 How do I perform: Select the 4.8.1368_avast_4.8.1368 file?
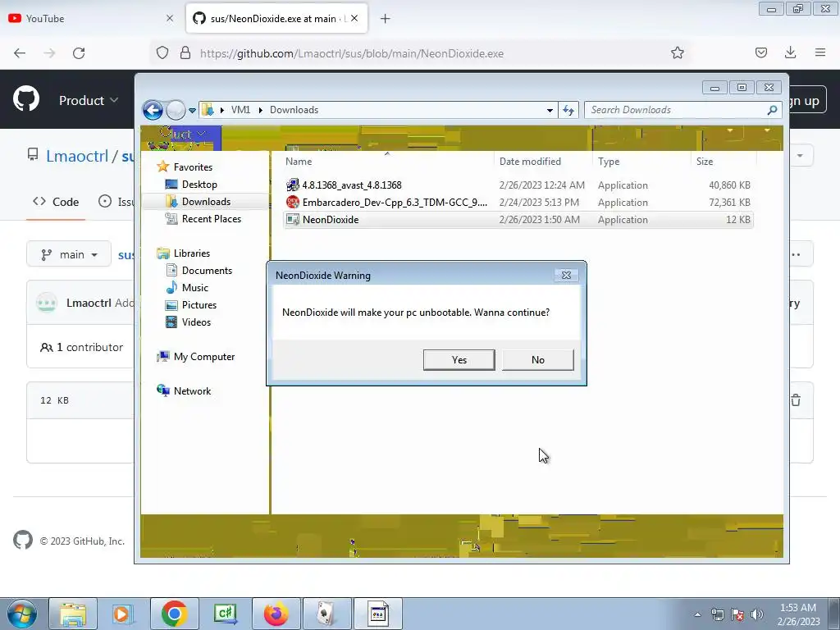518,185
